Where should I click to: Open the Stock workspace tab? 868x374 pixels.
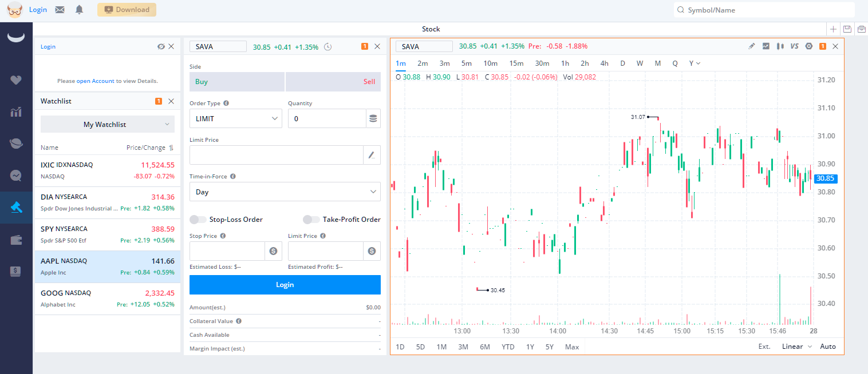tap(431, 29)
